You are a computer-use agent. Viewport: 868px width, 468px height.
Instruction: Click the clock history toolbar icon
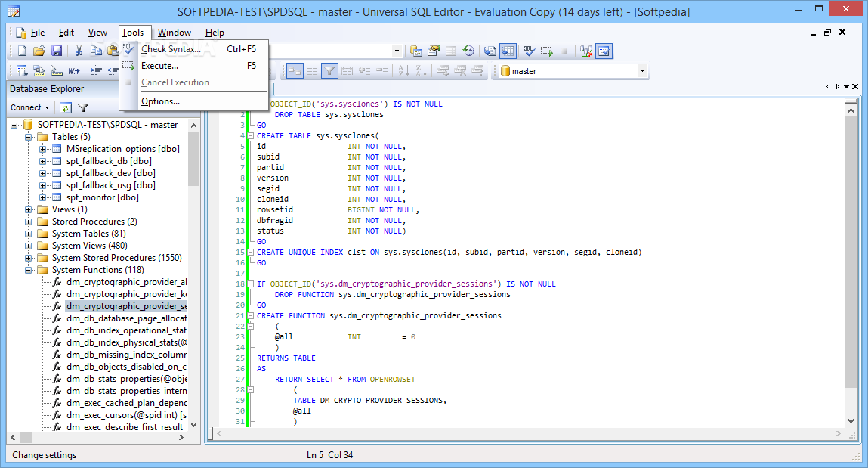468,51
